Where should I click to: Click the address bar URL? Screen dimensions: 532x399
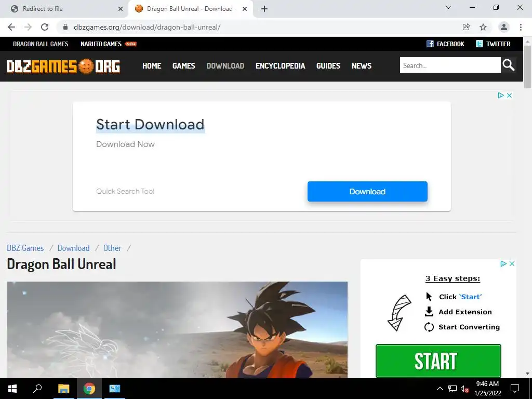pos(147,27)
